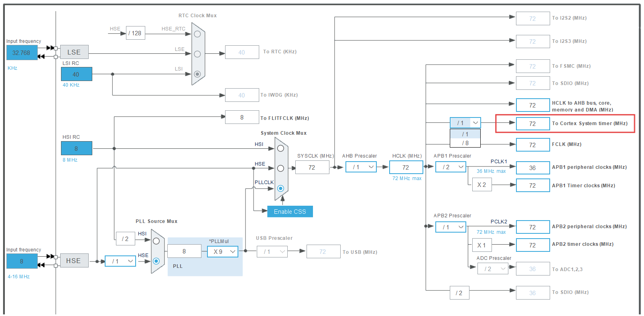Image resolution: width=644 pixels, height=316 pixels.
Task: Click the HCLK to AHB bus value box
Action: point(533,105)
